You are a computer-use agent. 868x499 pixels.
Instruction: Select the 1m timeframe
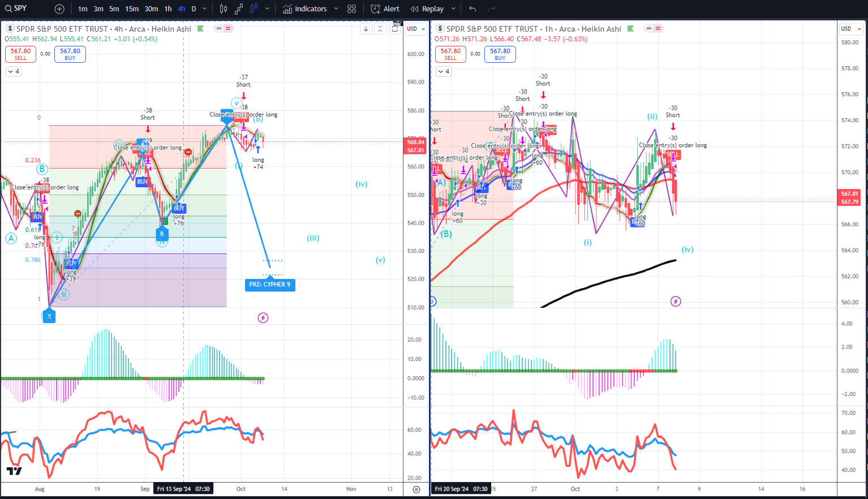(83, 8)
